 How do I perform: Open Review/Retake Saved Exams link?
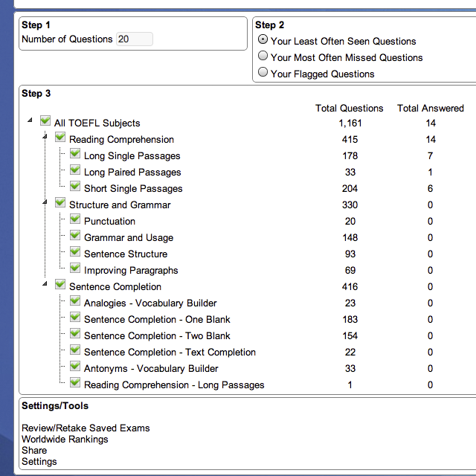[x=86, y=428]
